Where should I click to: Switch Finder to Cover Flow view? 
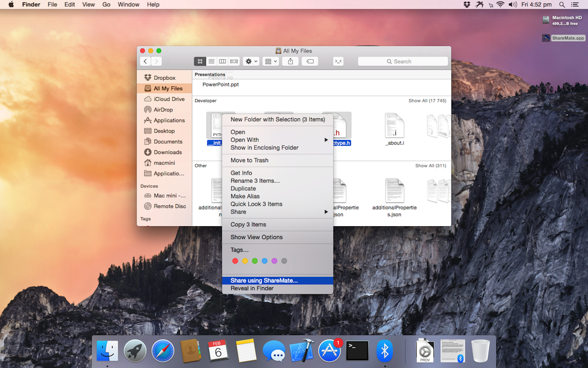[234, 61]
